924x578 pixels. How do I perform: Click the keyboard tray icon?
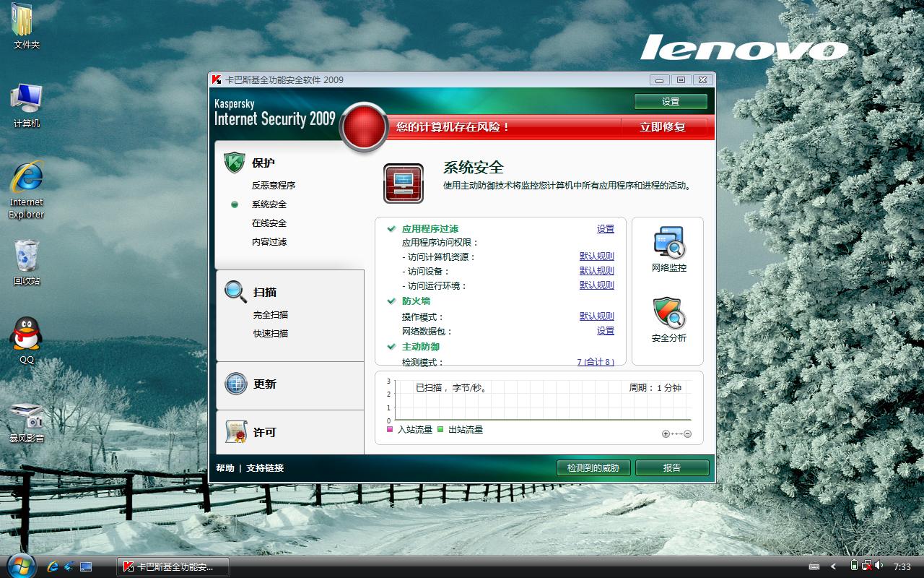pyautogui.click(x=814, y=566)
